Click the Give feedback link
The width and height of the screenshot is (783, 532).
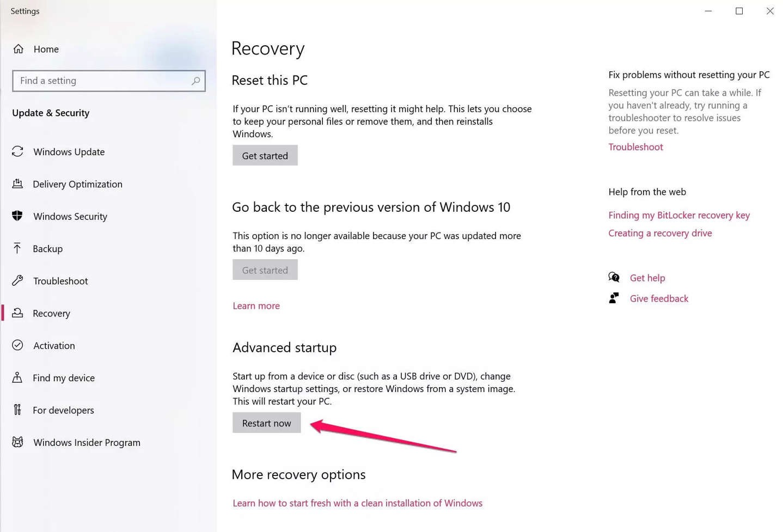tap(659, 298)
